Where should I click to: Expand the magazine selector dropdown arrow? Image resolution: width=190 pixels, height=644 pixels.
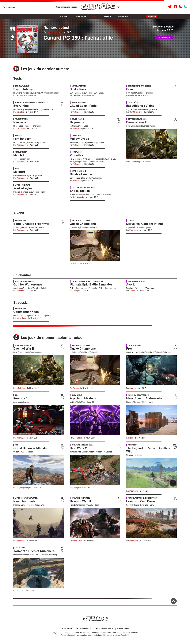(118, 7)
